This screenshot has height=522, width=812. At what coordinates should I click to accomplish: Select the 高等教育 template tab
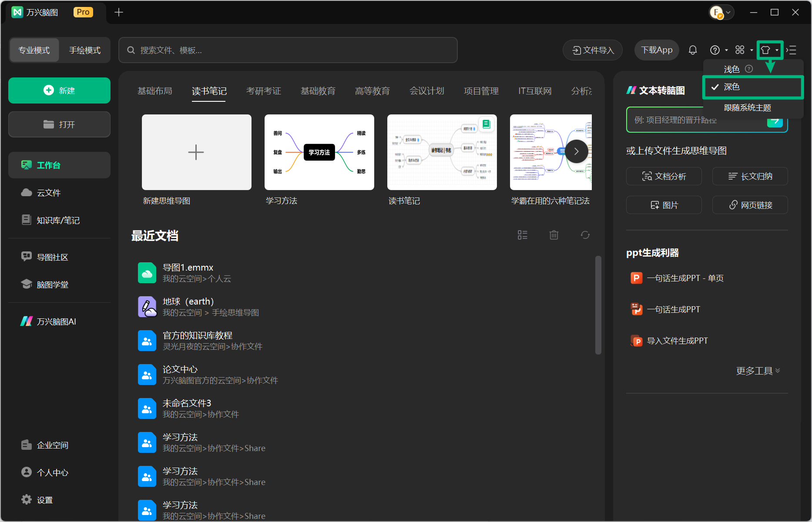click(372, 91)
